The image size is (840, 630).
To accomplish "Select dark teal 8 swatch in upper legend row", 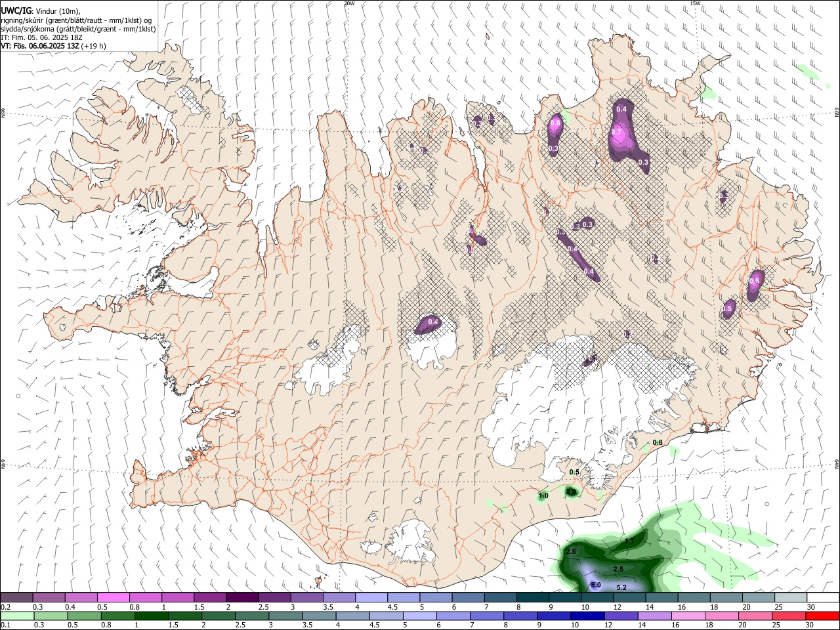I will [532, 597].
